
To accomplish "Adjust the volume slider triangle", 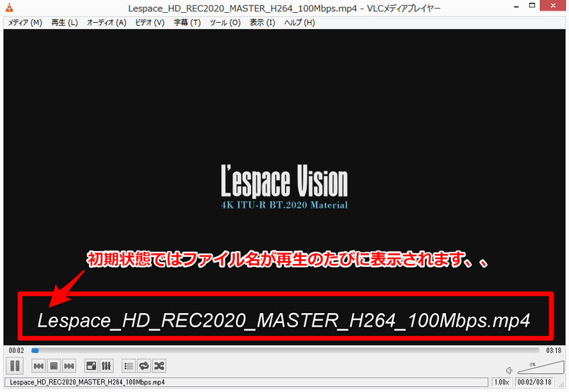I will pyautogui.click(x=541, y=367).
